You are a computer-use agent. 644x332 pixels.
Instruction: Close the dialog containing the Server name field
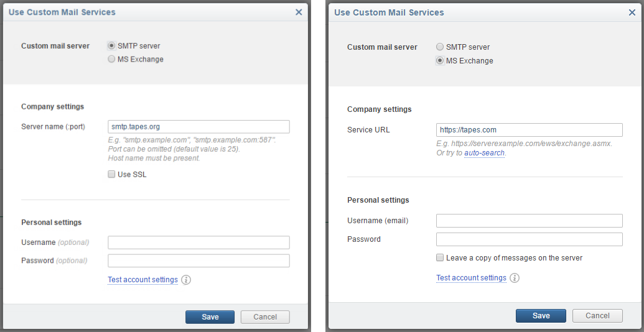299,12
